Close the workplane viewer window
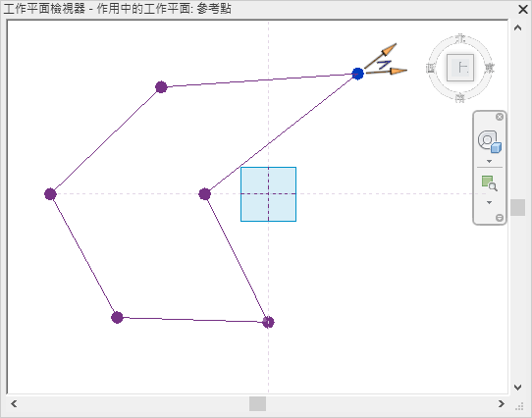The width and height of the screenshot is (532, 418). (x=523, y=9)
